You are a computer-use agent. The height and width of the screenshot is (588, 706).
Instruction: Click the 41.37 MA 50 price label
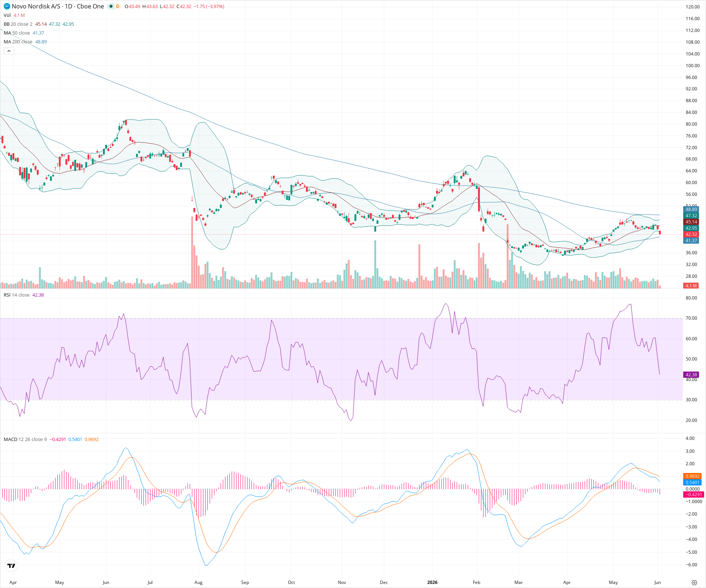691,241
